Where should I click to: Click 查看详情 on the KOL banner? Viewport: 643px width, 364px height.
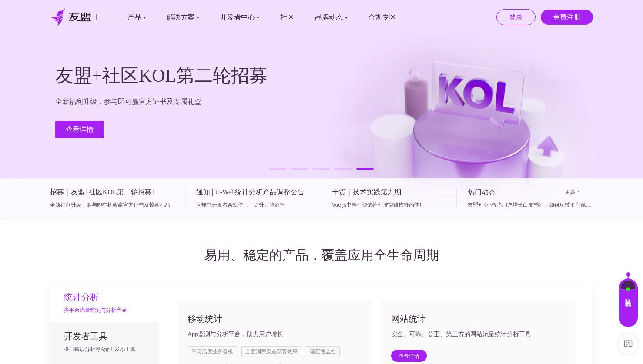point(80,130)
